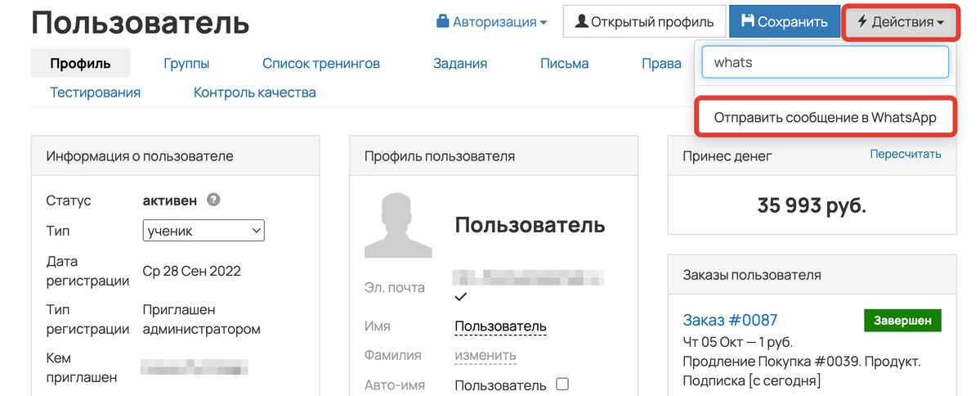The image size is (980, 396).
Task: Open the Список тренингов tab
Action: [x=321, y=63]
